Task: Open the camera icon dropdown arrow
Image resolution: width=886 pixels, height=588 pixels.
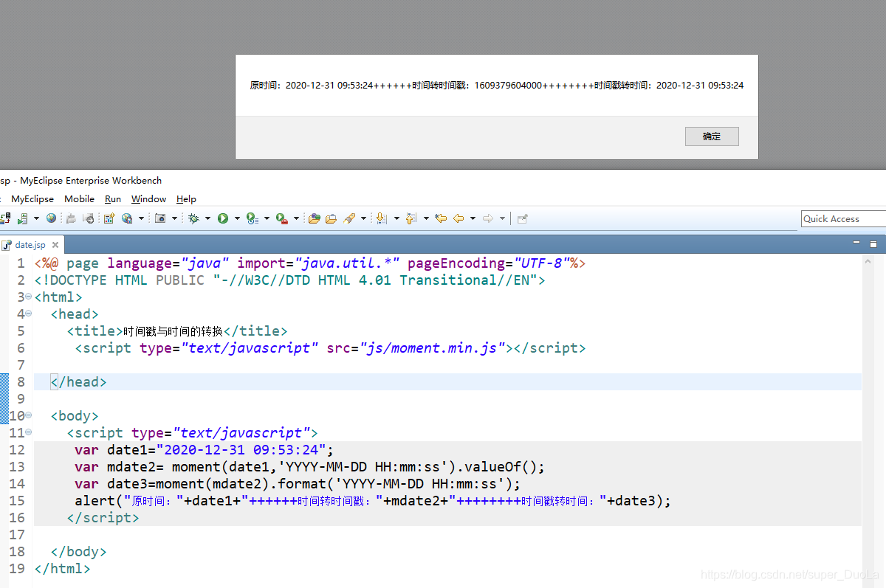Action: click(x=174, y=218)
